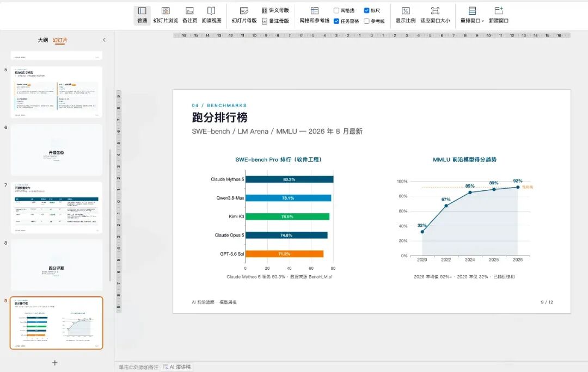
Task: Click chart title SWE-bench Pro 排行
Action: pyautogui.click(x=278, y=159)
